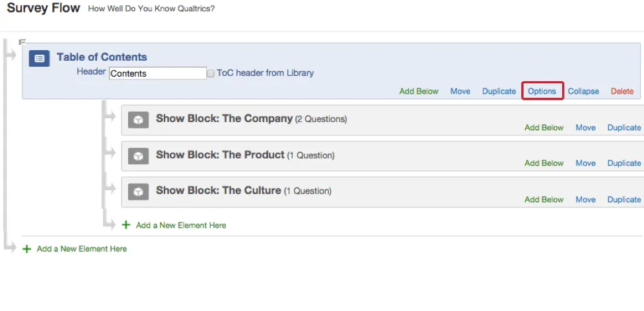Duplicate the Table of Contents element
This screenshot has height=311, width=644.
pyautogui.click(x=499, y=91)
